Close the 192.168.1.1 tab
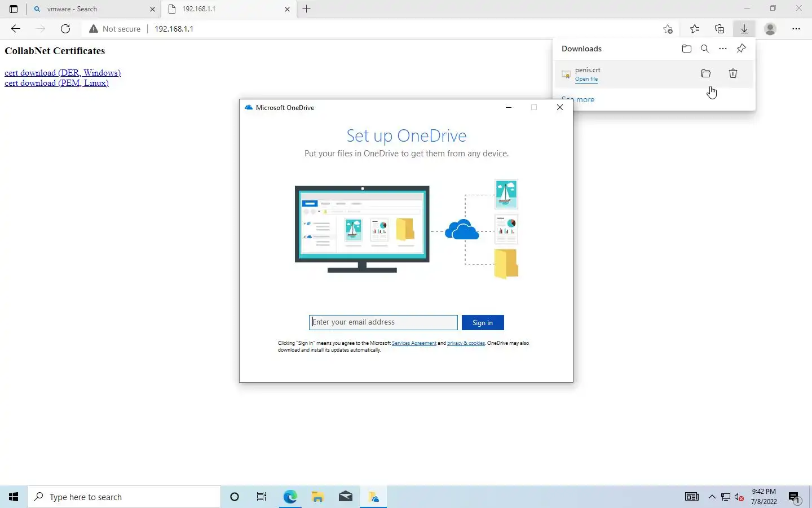Image resolution: width=812 pixels, height=508 pixels. 287,9
